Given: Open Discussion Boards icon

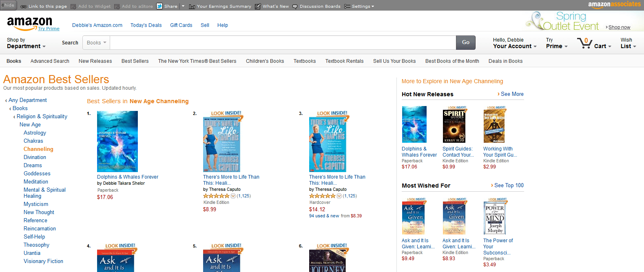Looking at the screenshot, I should pyautogui.click(x=295, y=7).
